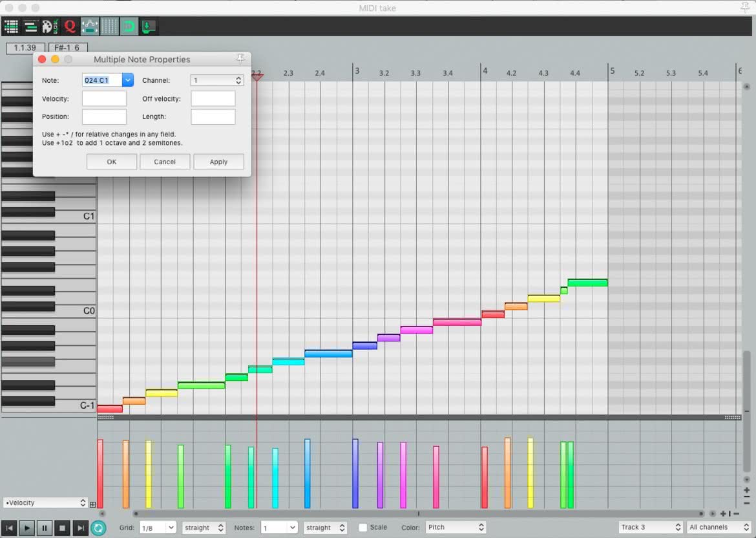This screenshot has height=538, width=756.
Task: Toggle the green snap magnet icon
Action: click(x=129, y=27)
